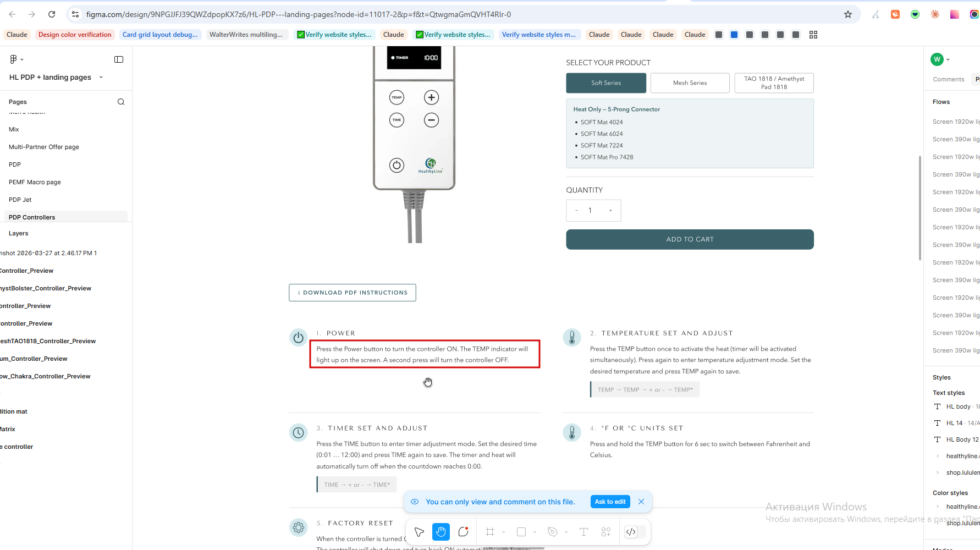The width and height of the screenshot is (980, 550).
Task: View site information icon in address bar
Action: 75,14
